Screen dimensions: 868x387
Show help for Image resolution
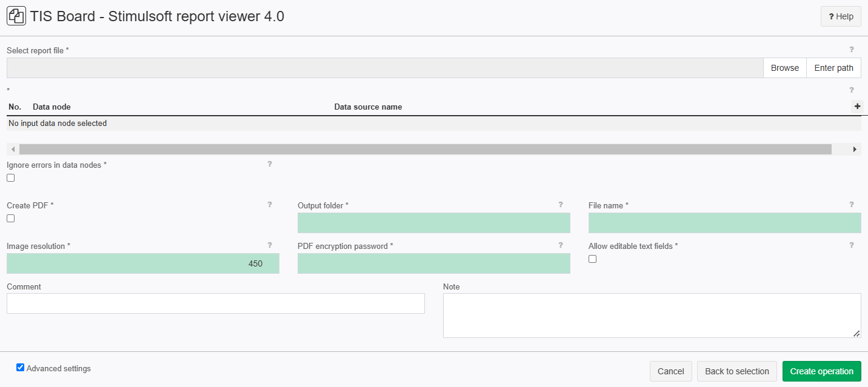tap(270, 245)
